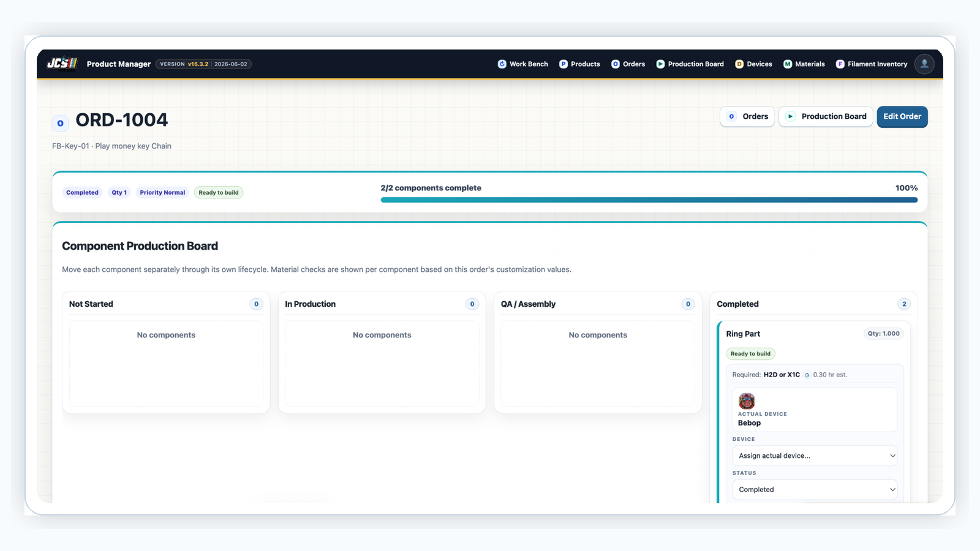The image size is (980, 551).
Task: Click the Completed status badge
Action: [x=82, y=192]
